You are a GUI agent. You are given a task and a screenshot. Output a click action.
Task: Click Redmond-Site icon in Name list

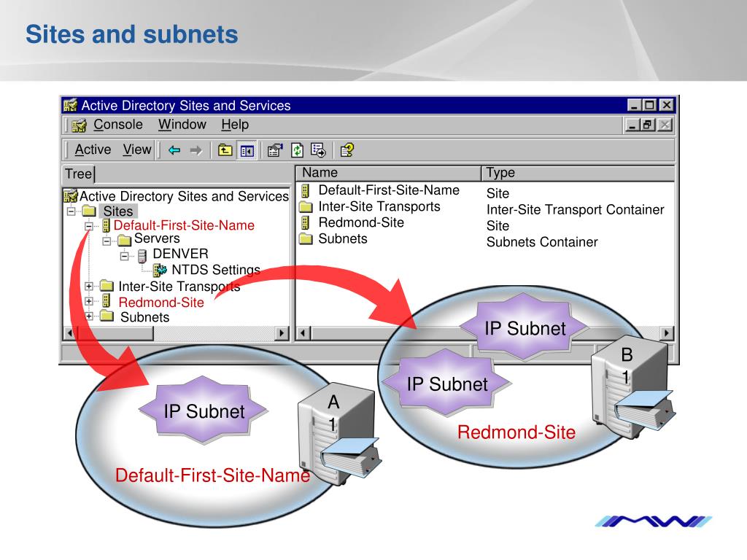[x=306, y=223]
